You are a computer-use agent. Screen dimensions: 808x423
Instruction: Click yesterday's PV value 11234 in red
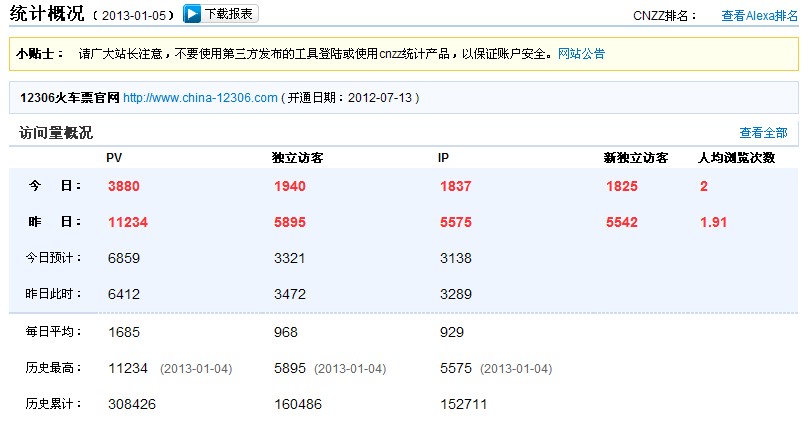click(x=128, y=222)
